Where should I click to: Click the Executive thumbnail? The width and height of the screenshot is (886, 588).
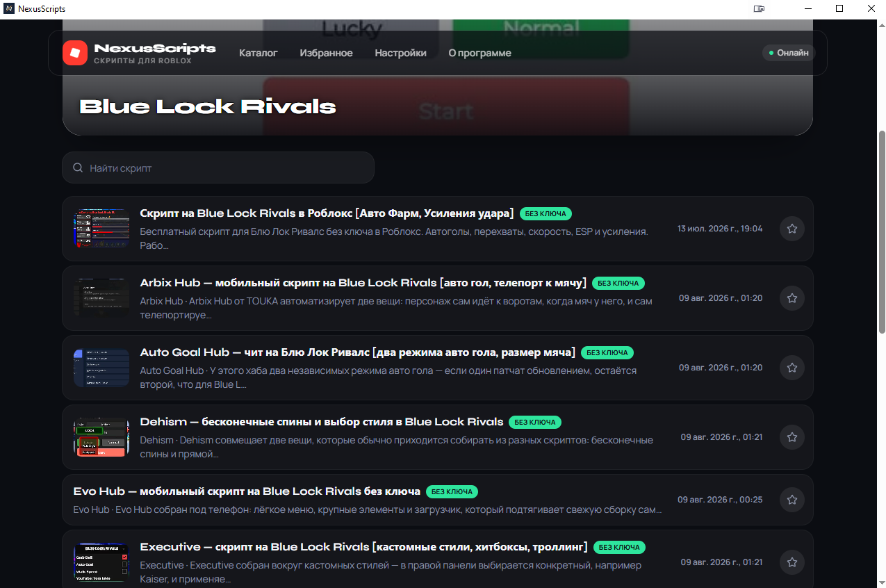pyautogui.click(x=101, y=562)
